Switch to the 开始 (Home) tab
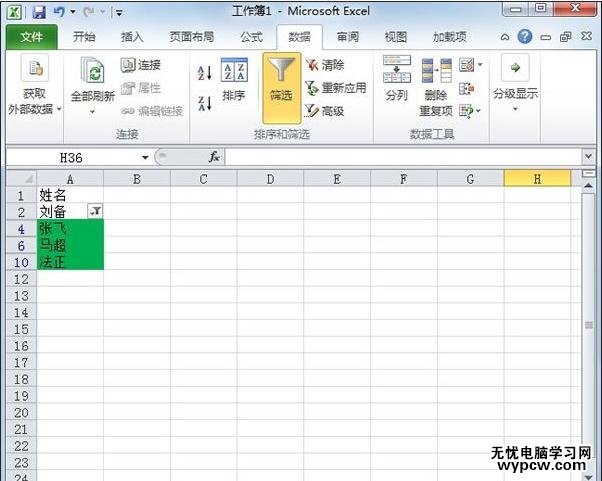This screenshot has height=481, width=602. [84, 37]
